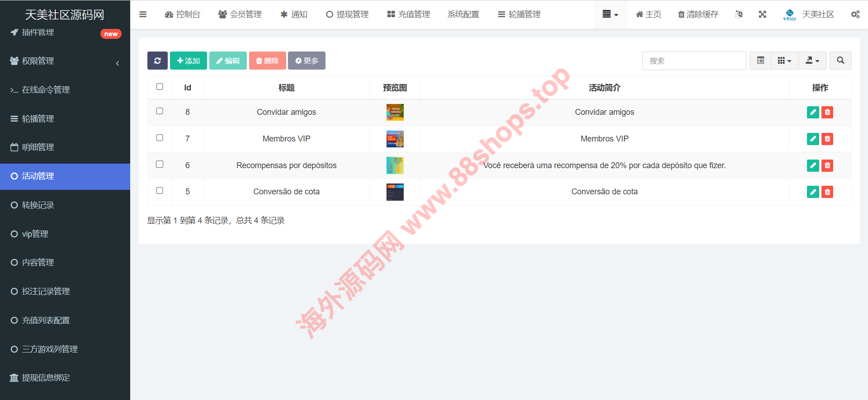Expand the 权限管理 sidebar menu
This screenshot has width=868, height=400.
pyautogui.click(x=65, y=61)
